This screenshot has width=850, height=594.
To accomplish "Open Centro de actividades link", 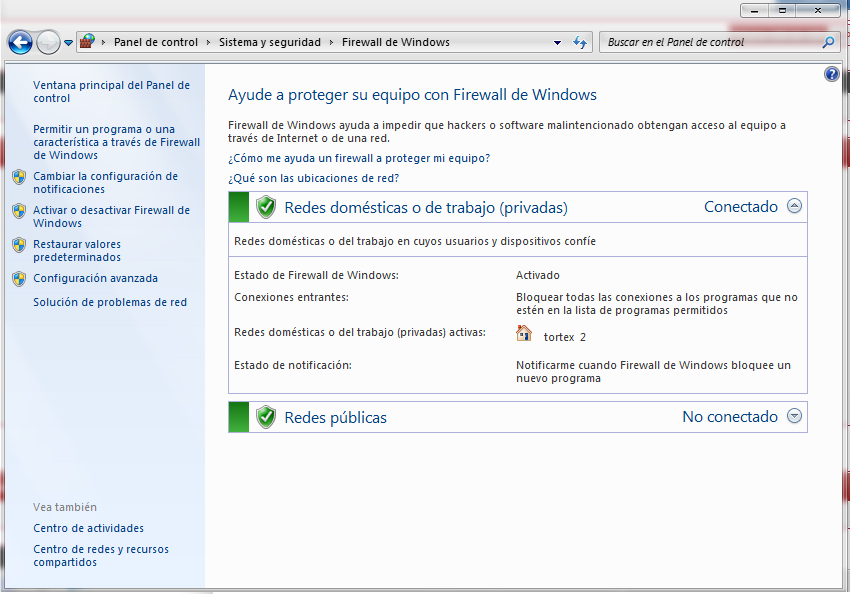I will [x=88, y=528].
